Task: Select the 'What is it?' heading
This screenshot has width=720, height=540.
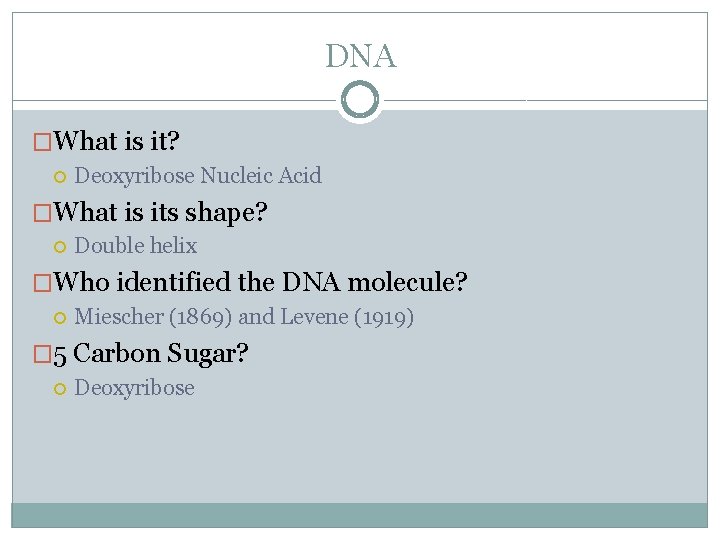Action: (116, 141)
